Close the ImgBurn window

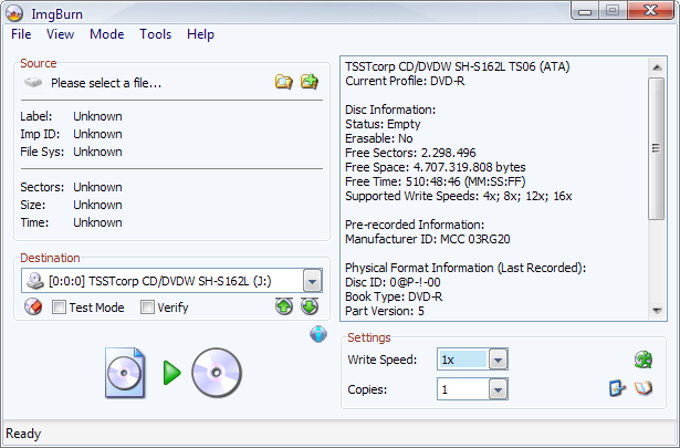(651, 10)
